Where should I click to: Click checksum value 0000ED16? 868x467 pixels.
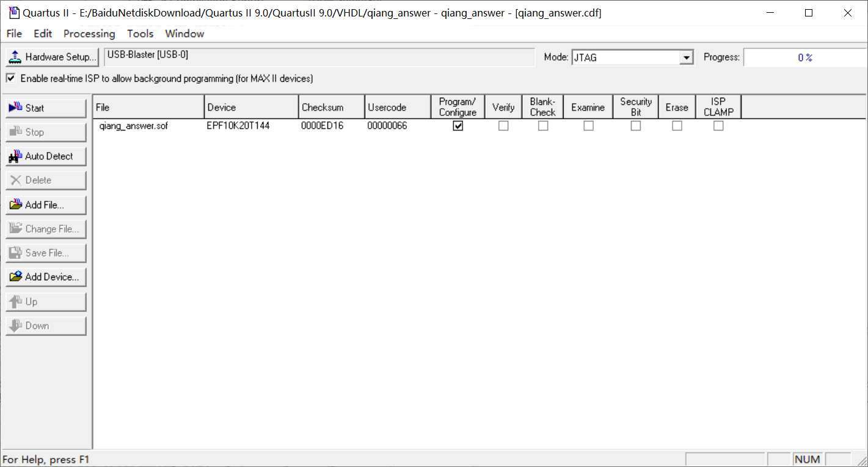pos(322,126)
